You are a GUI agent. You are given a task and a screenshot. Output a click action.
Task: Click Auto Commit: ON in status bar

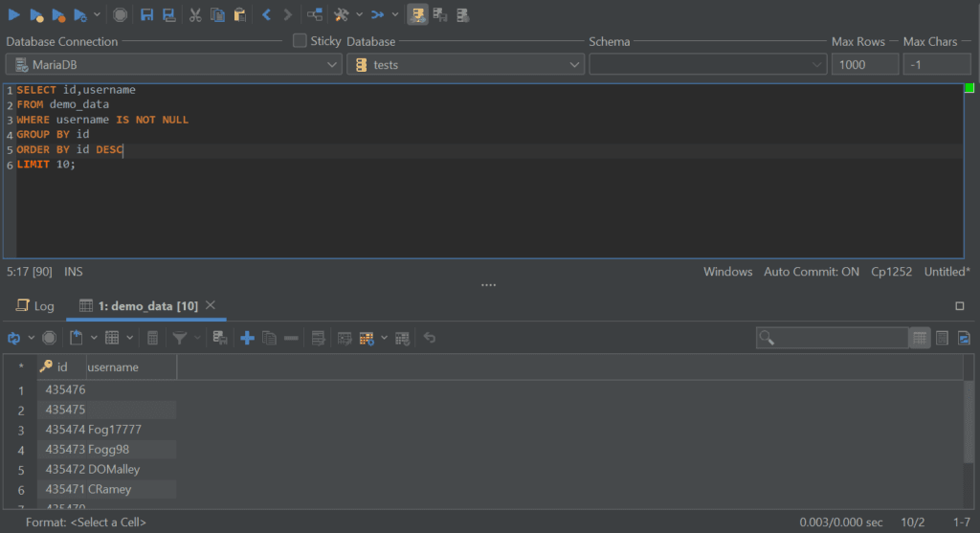pyautogui.click(x=812, y=272)
